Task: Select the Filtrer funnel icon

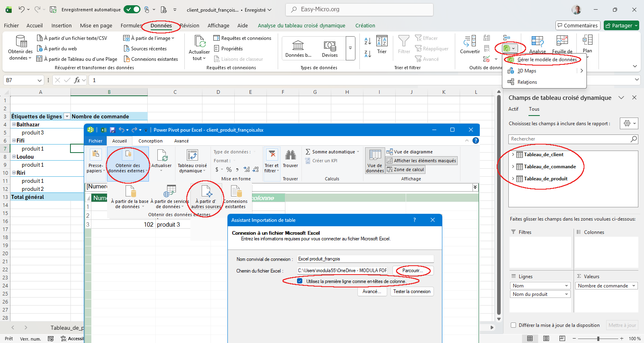Action: (x=403, y=41)
